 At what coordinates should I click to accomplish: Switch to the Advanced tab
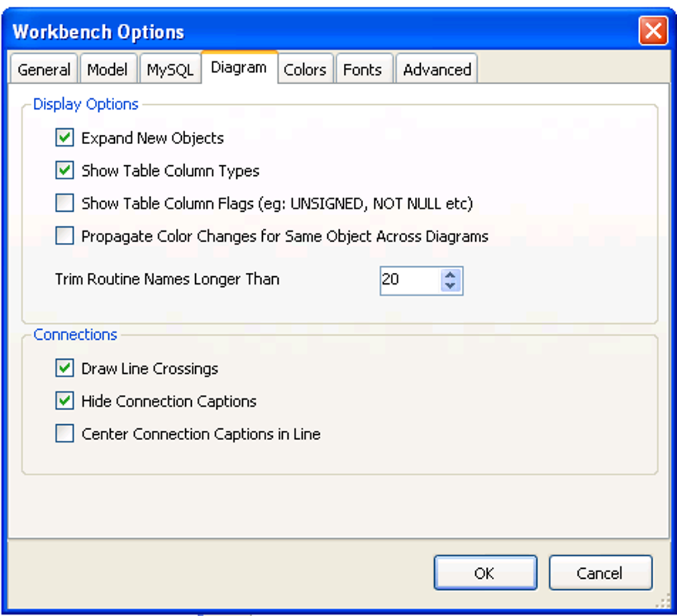click(x=437, y=69)
